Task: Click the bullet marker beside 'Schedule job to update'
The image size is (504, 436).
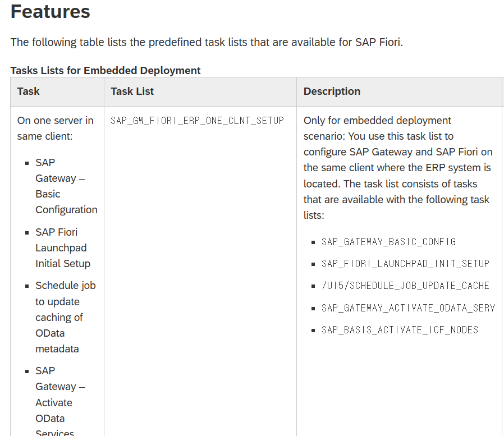Action: (27, 286)
